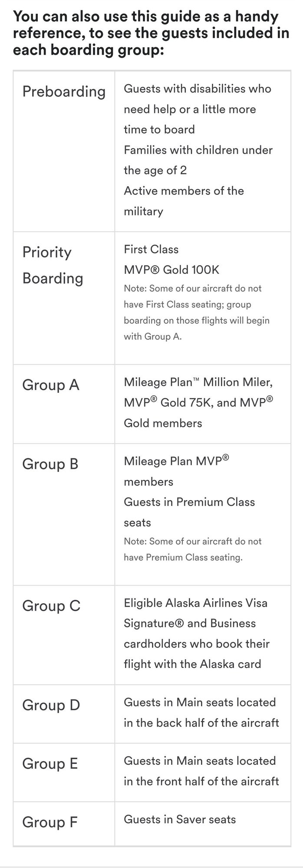
Task: Click the Guests in Saver seats text
Action: [x=180, y=819]
